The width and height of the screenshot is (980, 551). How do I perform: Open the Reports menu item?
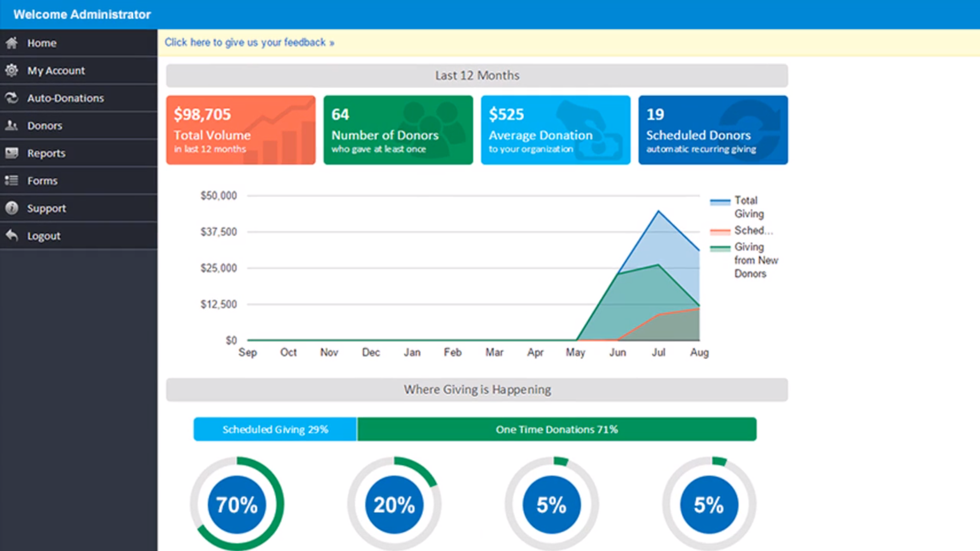click(46, 153)
